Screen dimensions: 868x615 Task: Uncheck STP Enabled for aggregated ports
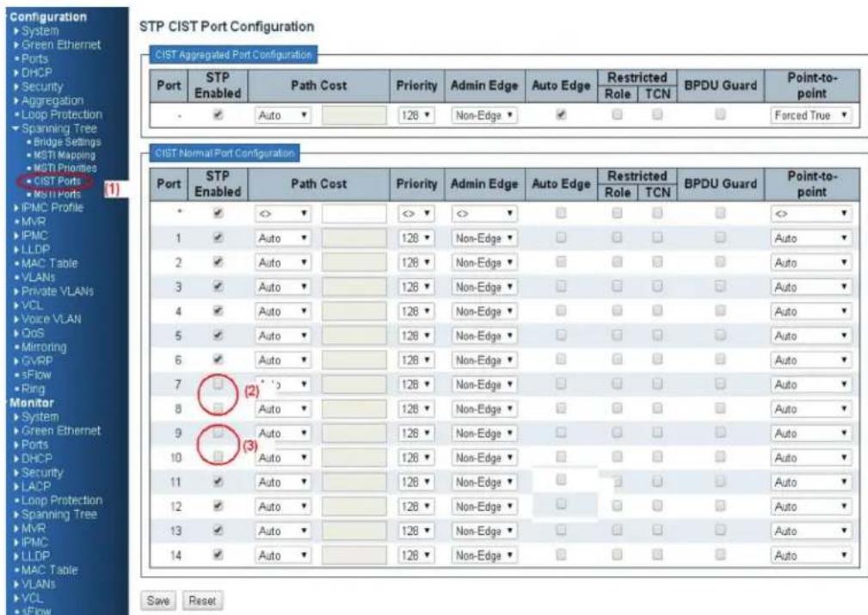[219, 114]
